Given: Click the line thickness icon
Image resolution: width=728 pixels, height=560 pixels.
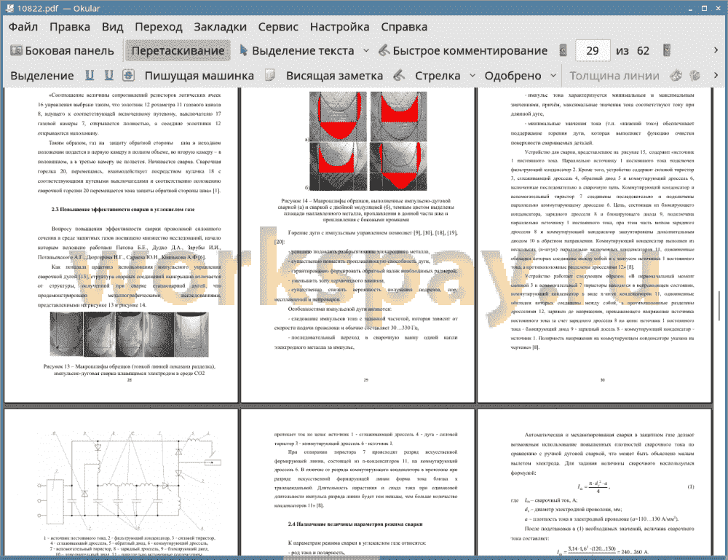Looking at the screenshot, I should [676, 75].
